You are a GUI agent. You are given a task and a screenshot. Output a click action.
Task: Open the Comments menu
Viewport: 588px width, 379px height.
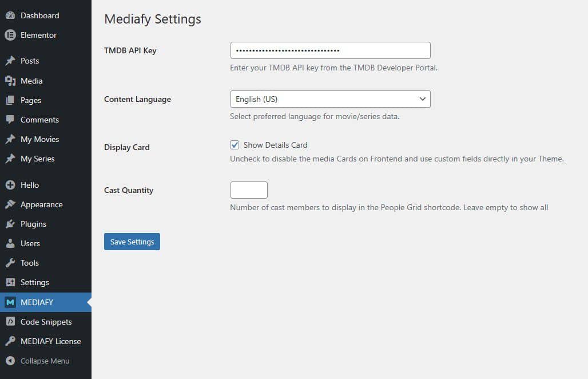(46, 120)
